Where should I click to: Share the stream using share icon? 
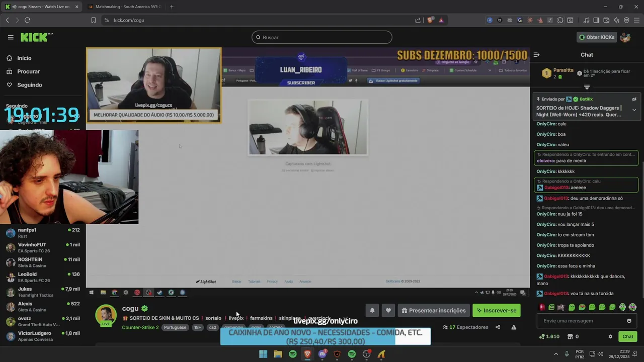498,327
